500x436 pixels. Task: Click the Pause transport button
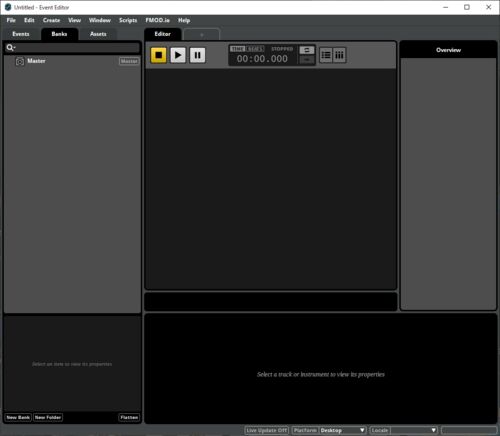[197, 55]
